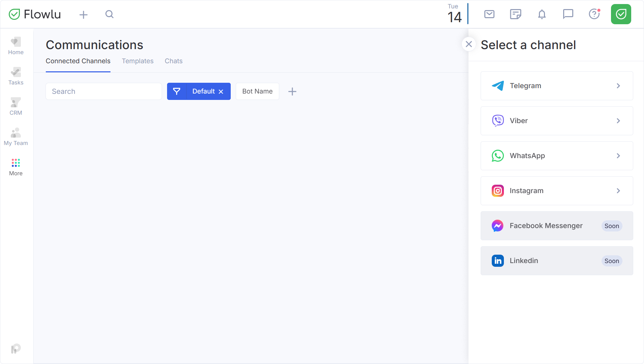Open the mail envelope icon
644x364 pixels.
tap(489, 14)
